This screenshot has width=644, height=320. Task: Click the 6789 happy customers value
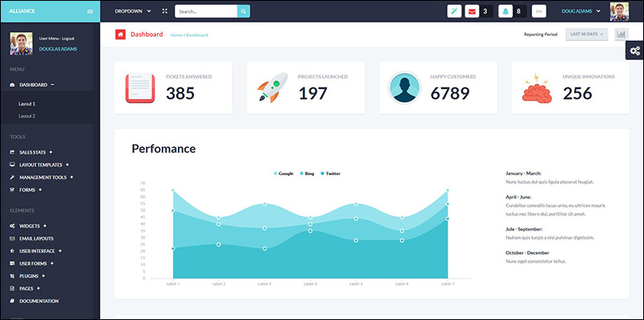click(x=450, y=93)
